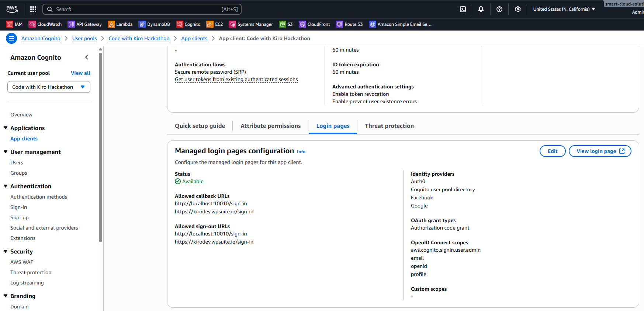Open Groups in the sidebar

pyautogui.click(x=19, y=173)
